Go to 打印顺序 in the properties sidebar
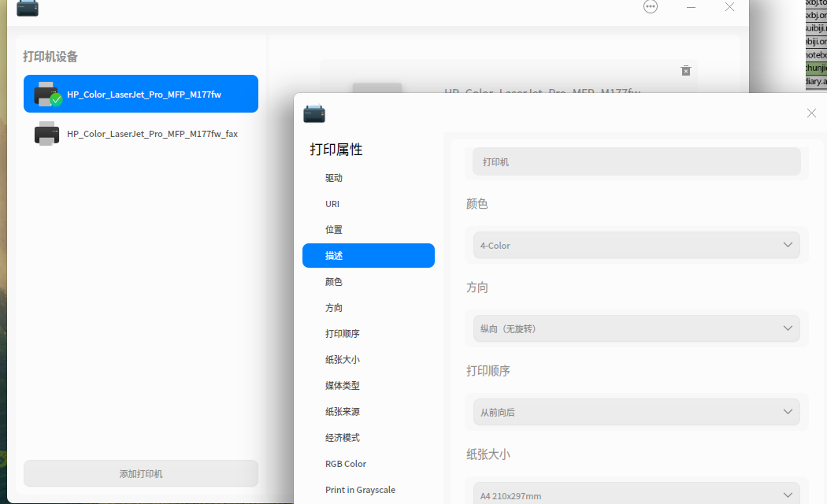The height and width of the screenshot is (504, 827). point(368,333)
